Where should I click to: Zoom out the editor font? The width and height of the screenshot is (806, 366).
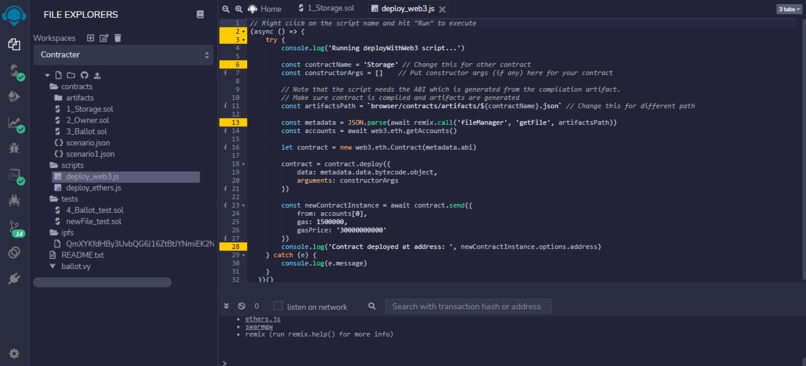point(226,9)
